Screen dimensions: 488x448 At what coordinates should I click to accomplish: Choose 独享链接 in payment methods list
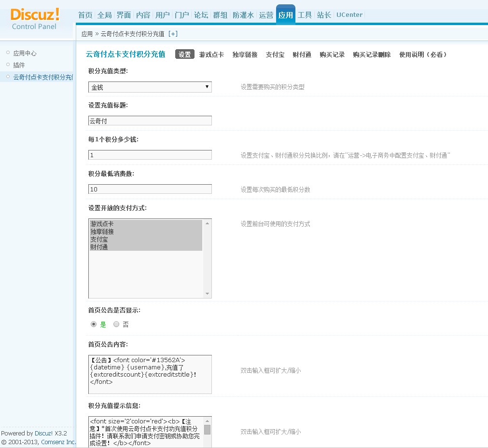102,232
